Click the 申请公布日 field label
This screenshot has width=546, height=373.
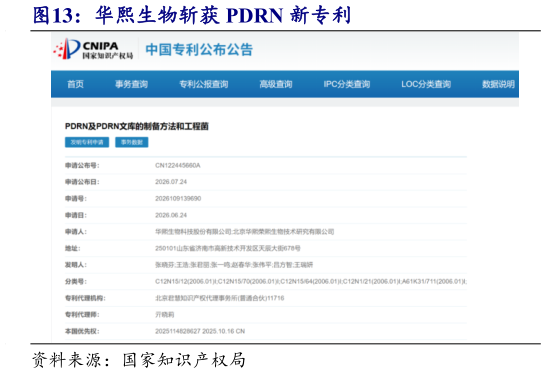click(x=82, y=182)
